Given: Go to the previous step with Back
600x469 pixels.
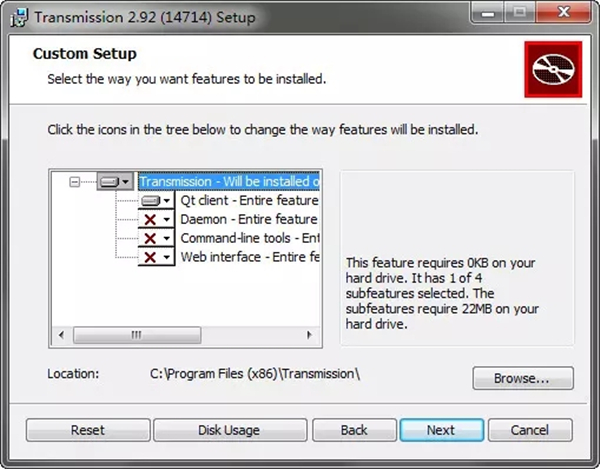Looking at the screenshot, I should click(354, 430).
